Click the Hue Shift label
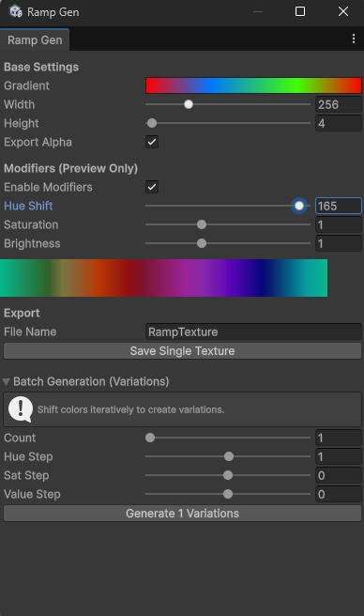 (28, 206)
